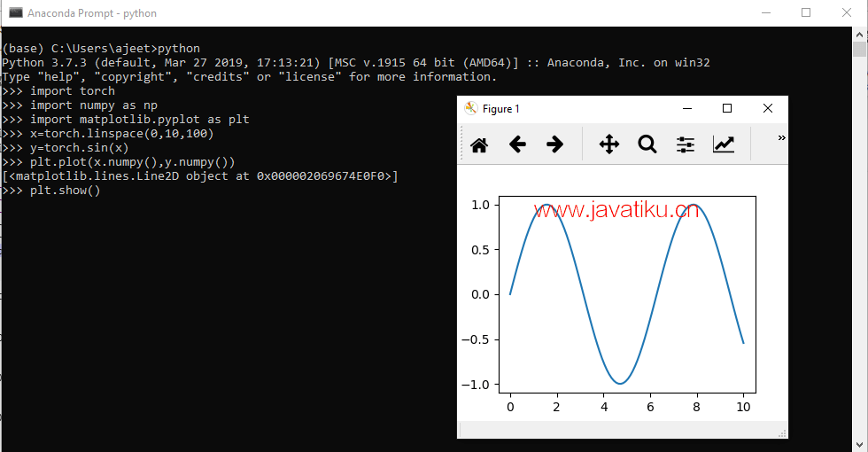Viewport: 868px width, 452px height.
Task: Close the Figure 1 window
Action: click(768, 108)
